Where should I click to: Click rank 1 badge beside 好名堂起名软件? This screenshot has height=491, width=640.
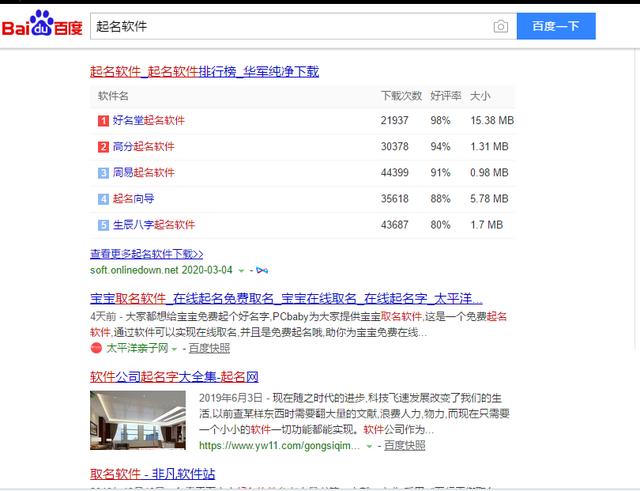[x=103, y=121]
